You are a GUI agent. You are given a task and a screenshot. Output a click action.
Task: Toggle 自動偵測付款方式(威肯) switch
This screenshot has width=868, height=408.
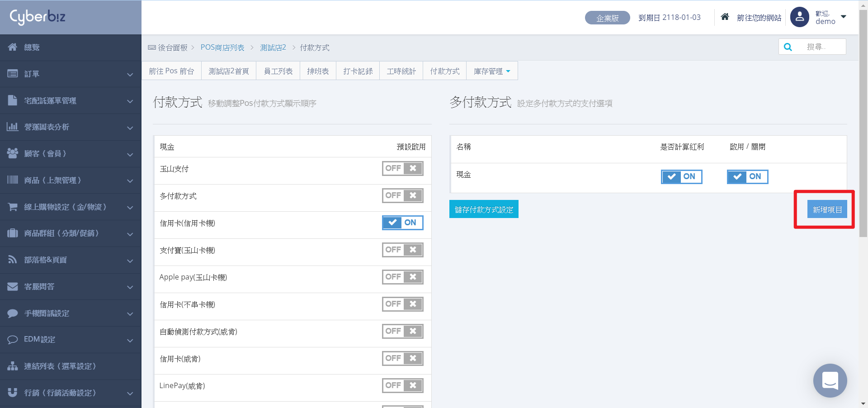[x=403, y=331]
